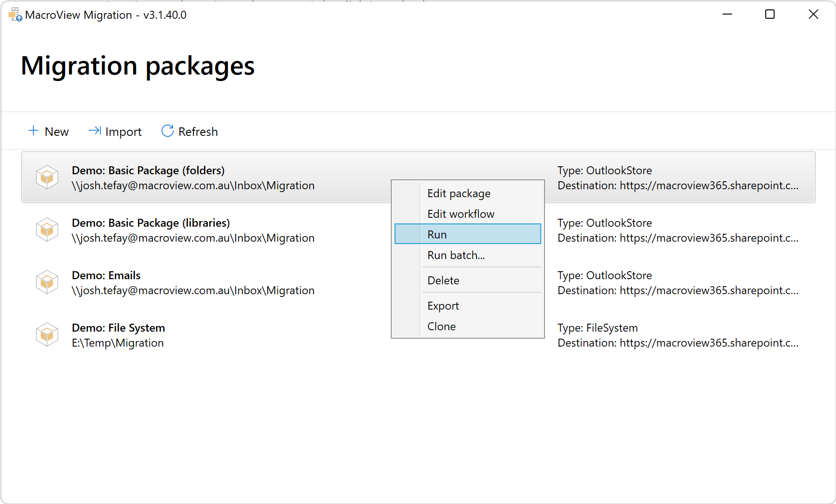The width and height of the screenshot is (836, 504).
Task: Click Type: OutlookStore in Basic Package (libraries) row
Action: coord(605,223)
